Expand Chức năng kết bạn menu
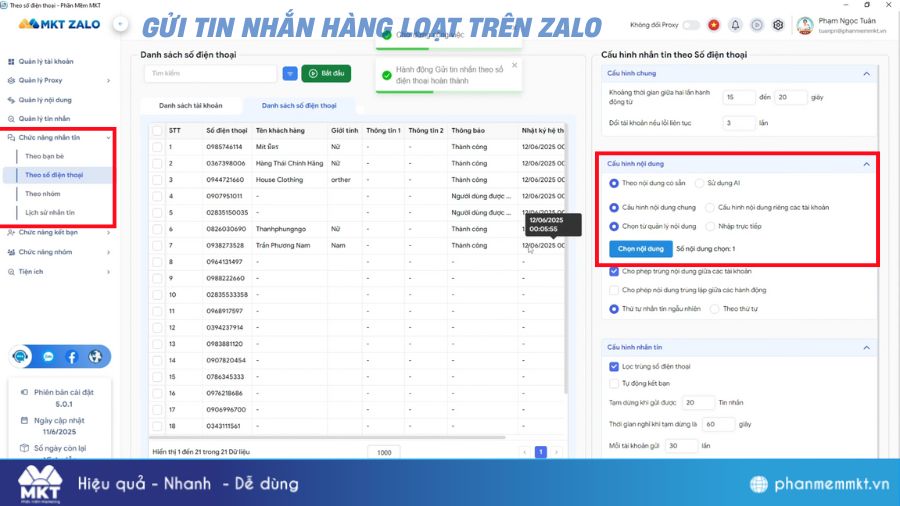The width and height of the screenshot is (900, 506). [108, 232]
